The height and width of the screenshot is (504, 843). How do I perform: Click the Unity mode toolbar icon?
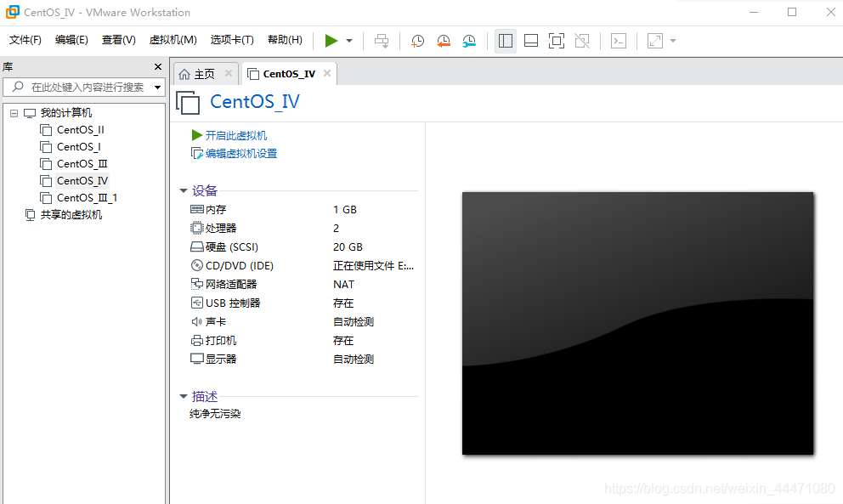[582, 41]
